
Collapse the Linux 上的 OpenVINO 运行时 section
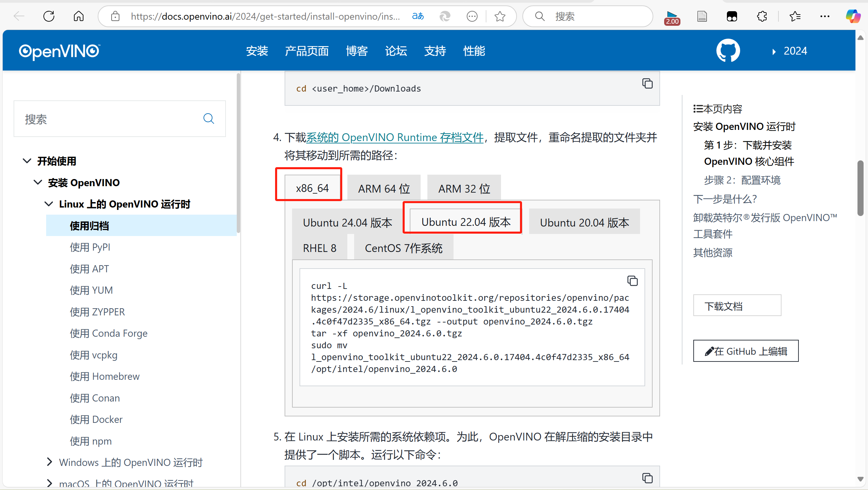pyautogui.click(x=49, y=203)
